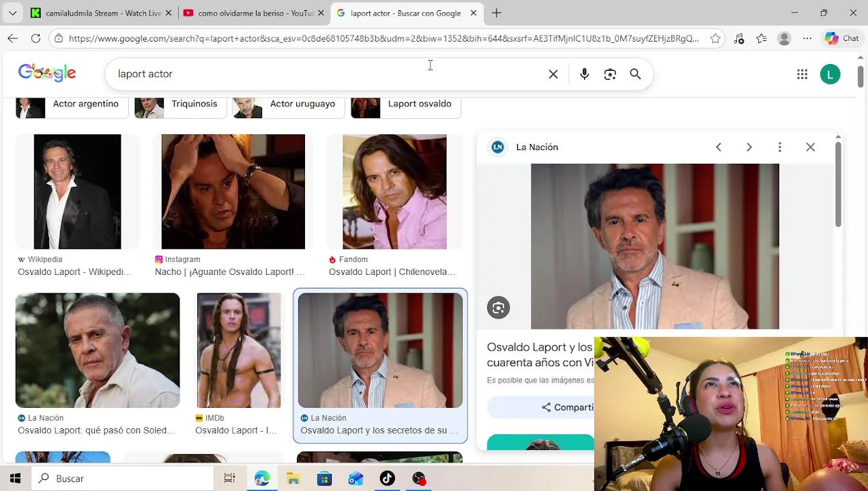
Task: Open Osvaldo Laport | Chilenovela link
Action: point(392,272)
